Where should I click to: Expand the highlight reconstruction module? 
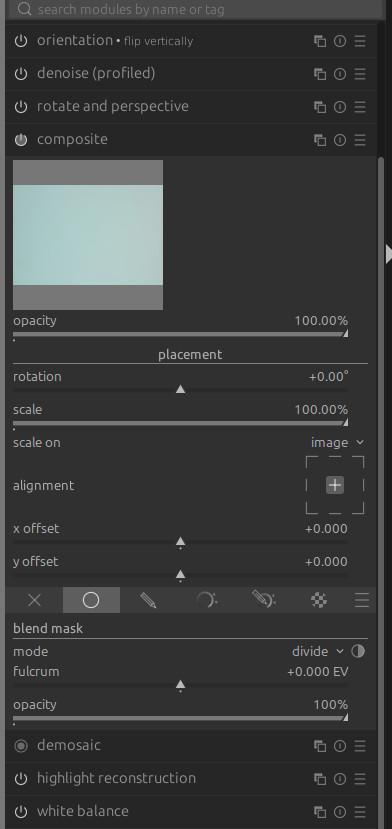(x=116, y=778)
